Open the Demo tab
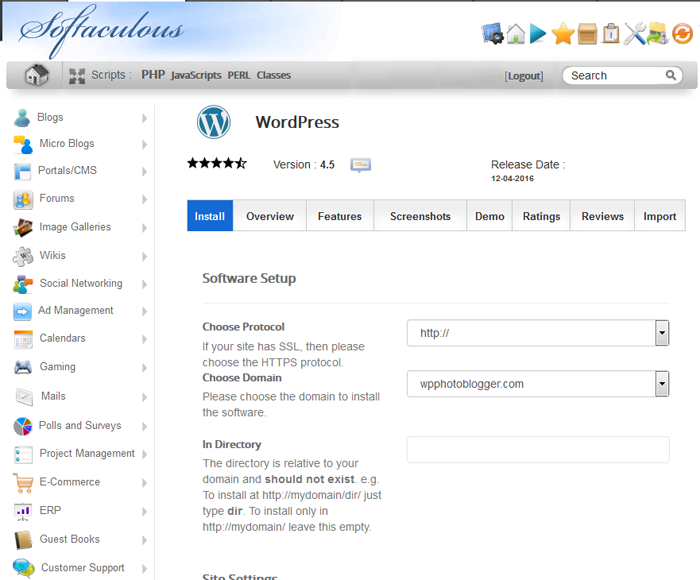The image size is (700, 580). click(x=489, y=216)
